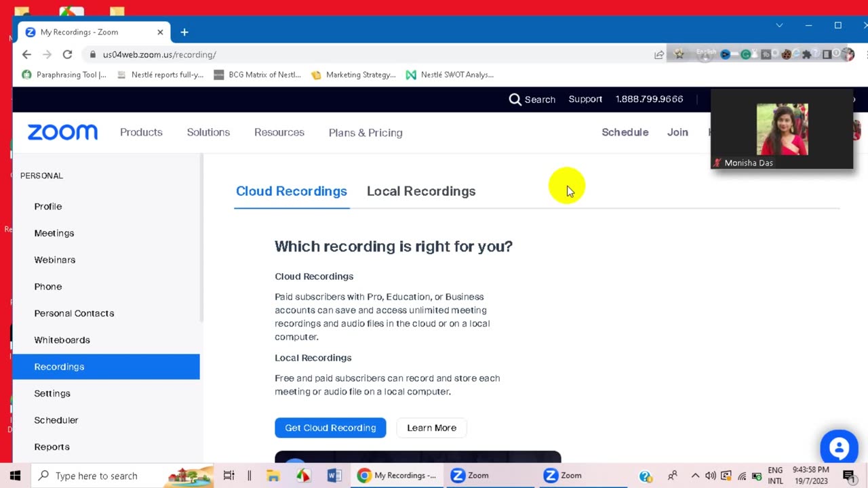Open the Solutions menu

208,132
